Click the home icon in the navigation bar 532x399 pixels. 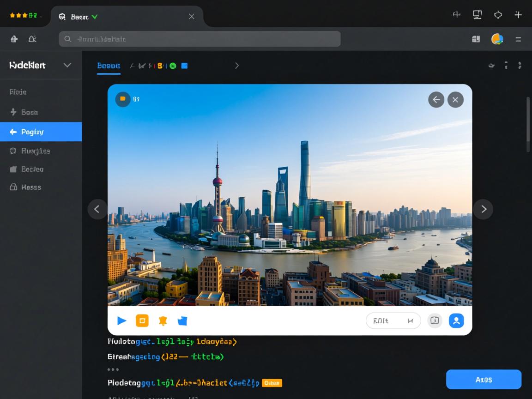14,39
